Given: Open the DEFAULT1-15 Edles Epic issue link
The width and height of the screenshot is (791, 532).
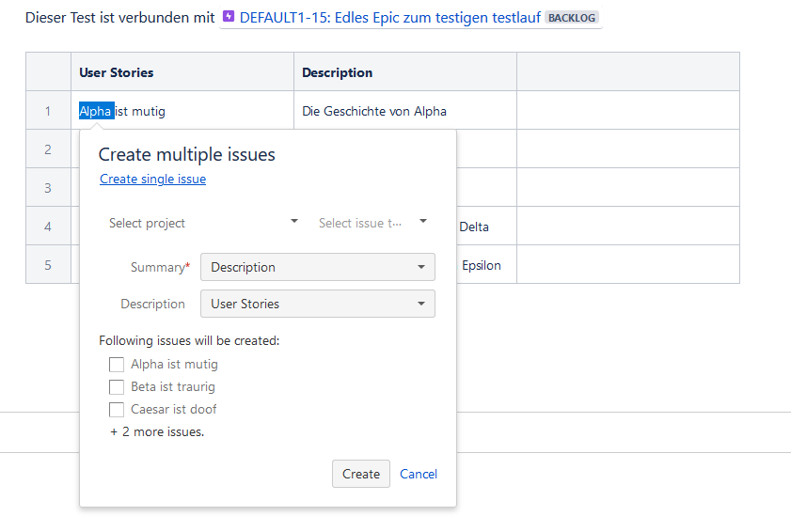Looking at the screenshot, I should click(390, 18).
